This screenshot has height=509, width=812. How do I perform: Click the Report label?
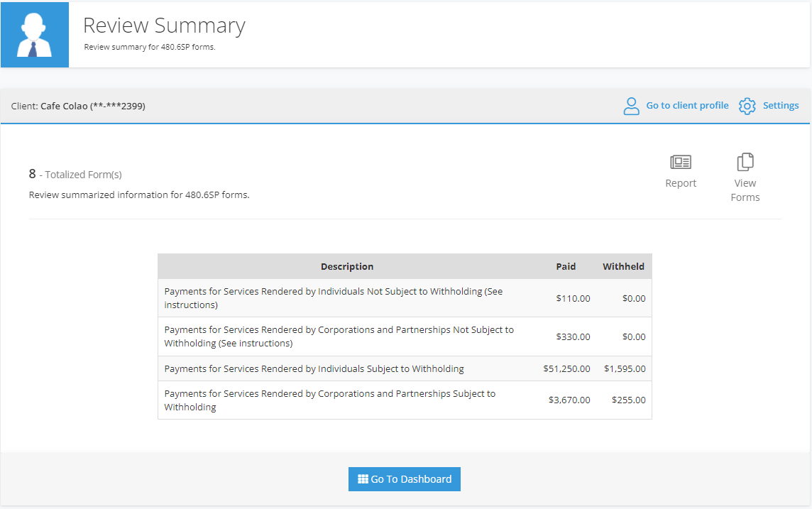tap(681, 183)
